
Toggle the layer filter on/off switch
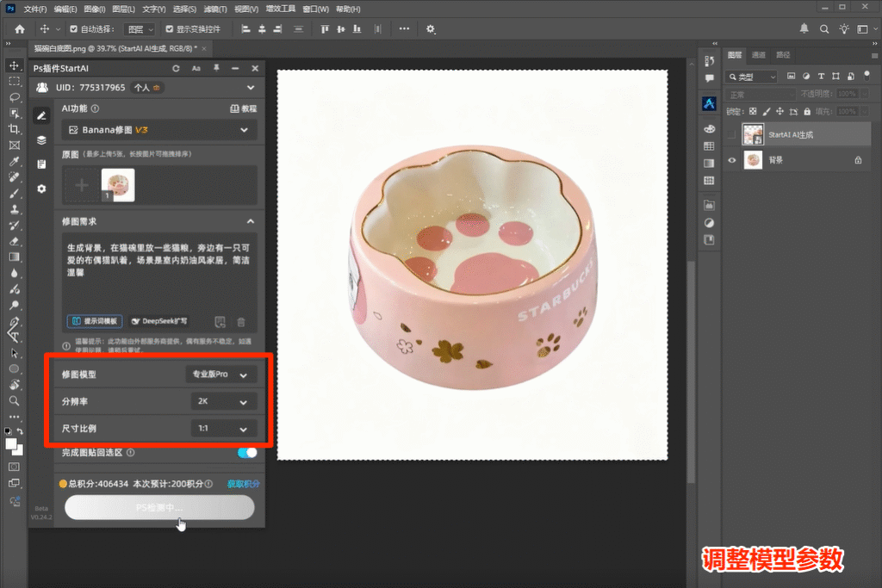point(866,75)
